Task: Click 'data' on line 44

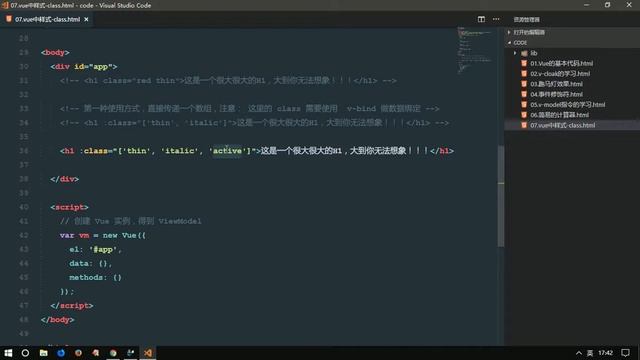Action: tap(79, 264)
